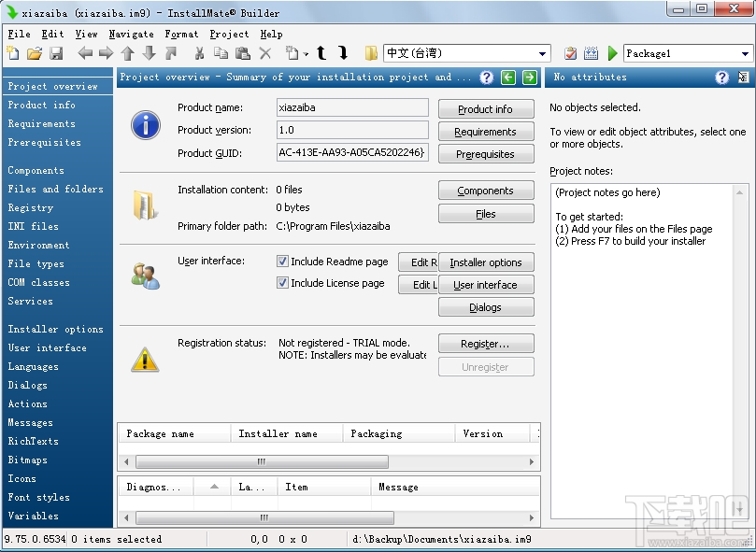Click the User interface button
Image resolution: width=756 pixels, height=552 pixels.
pos(486,285)
